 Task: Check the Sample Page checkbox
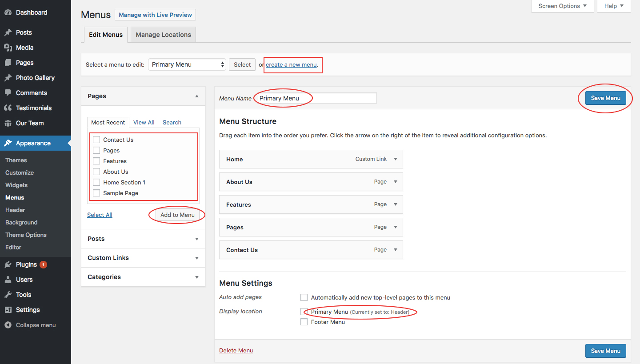coord(96,193)
